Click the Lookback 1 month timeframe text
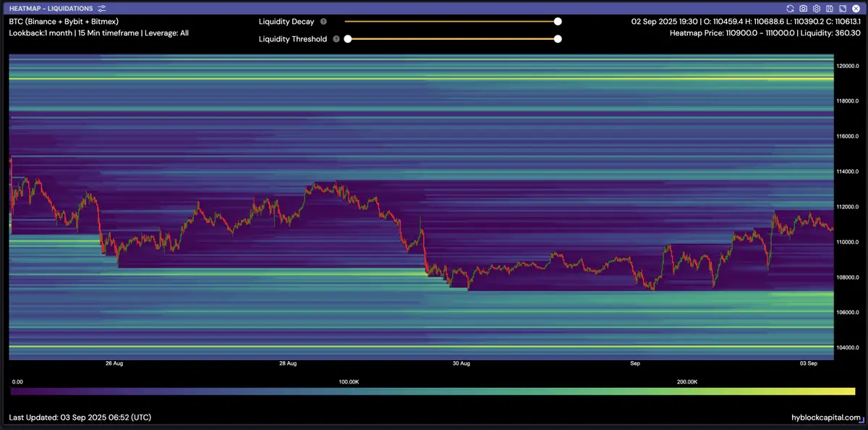 pos(98,33)
